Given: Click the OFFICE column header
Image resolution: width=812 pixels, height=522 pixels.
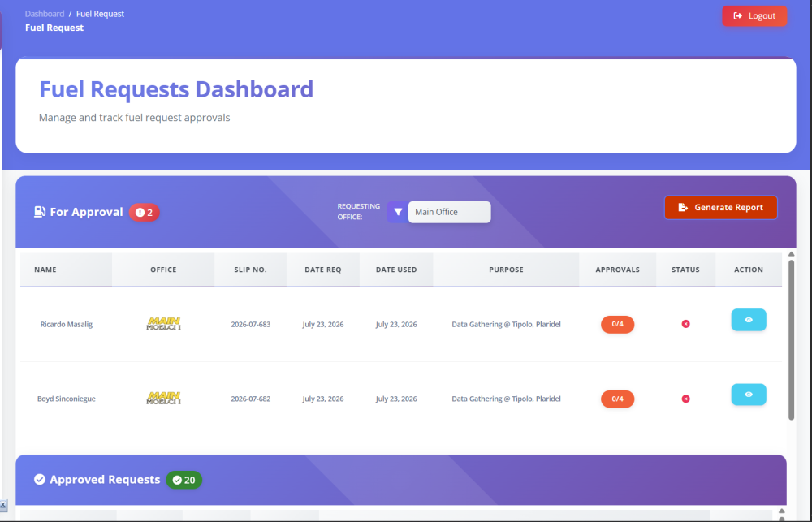Looking at the screenshot, I should click(x=163, y=270).
